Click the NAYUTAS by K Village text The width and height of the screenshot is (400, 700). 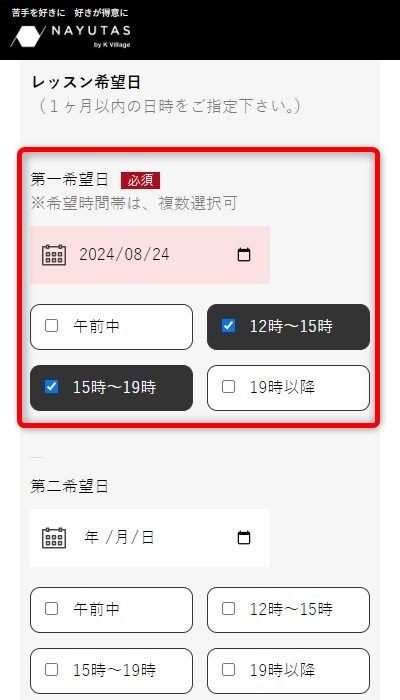(91, 36)
